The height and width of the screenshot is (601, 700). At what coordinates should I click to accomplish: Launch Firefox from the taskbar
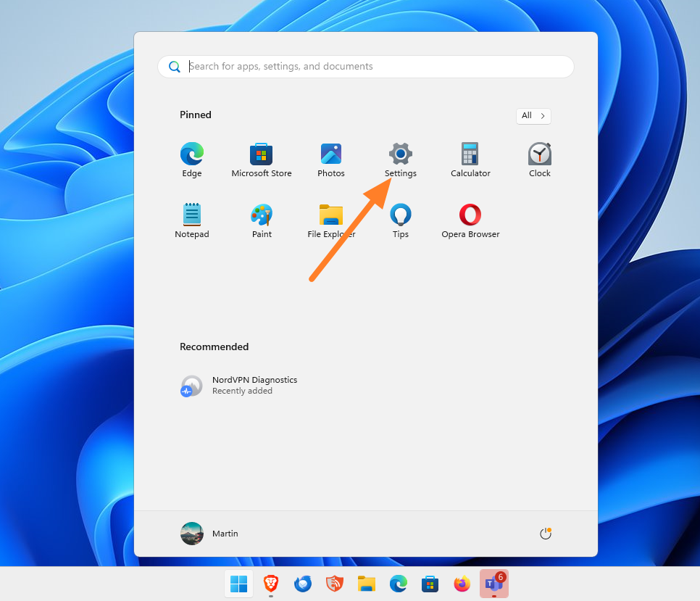(x=462, y=584)
